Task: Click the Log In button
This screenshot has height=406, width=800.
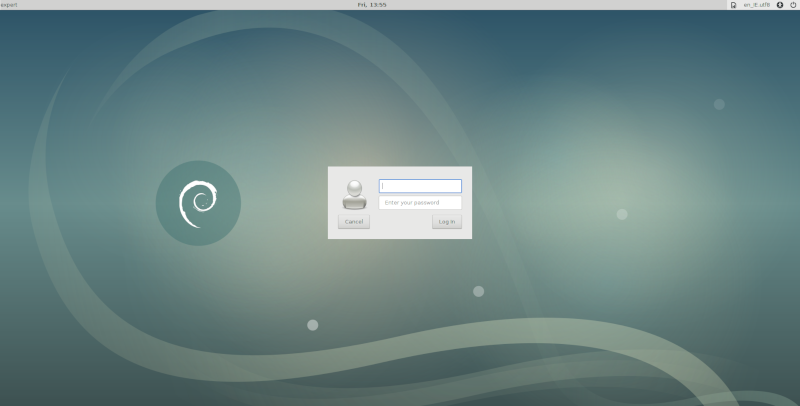Action: point(447,222)
